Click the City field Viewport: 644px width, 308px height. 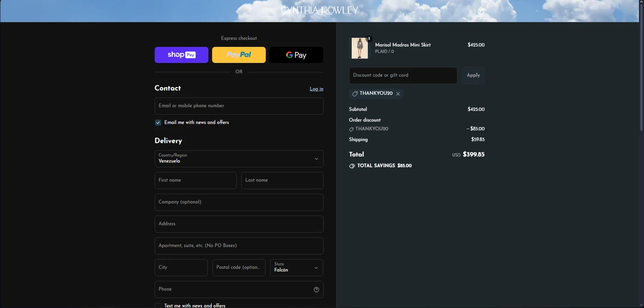coord(181,268)
